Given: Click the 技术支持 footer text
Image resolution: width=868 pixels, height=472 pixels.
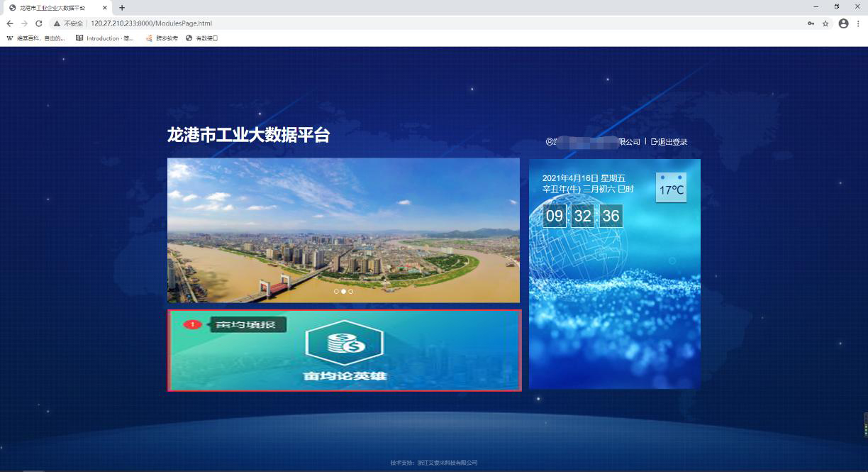Looking at the screenshot, I should [434, 463].
